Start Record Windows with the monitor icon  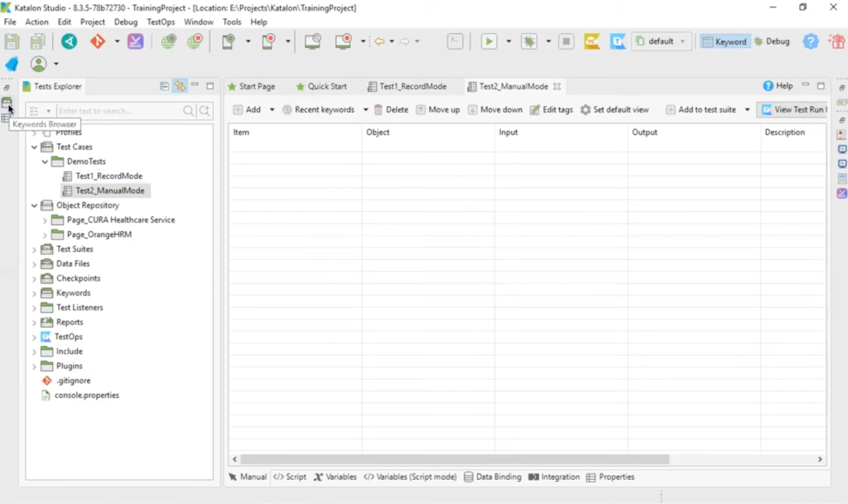tap(344, 41)
